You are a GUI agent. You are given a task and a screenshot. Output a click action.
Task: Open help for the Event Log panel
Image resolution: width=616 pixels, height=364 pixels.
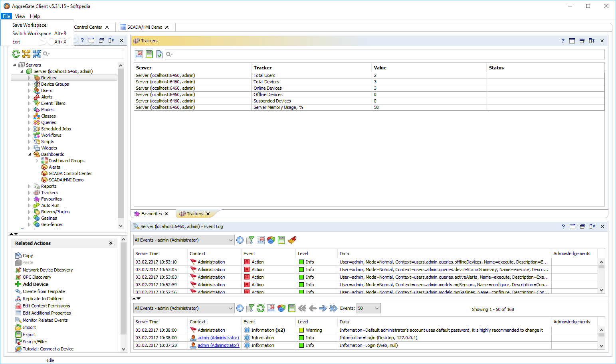point(563,226)
